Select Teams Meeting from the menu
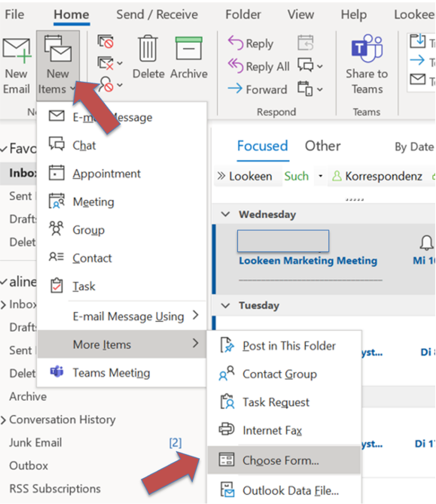Viewport: 436px width, 504px height. pyautogui.click(x=111, y=373)
